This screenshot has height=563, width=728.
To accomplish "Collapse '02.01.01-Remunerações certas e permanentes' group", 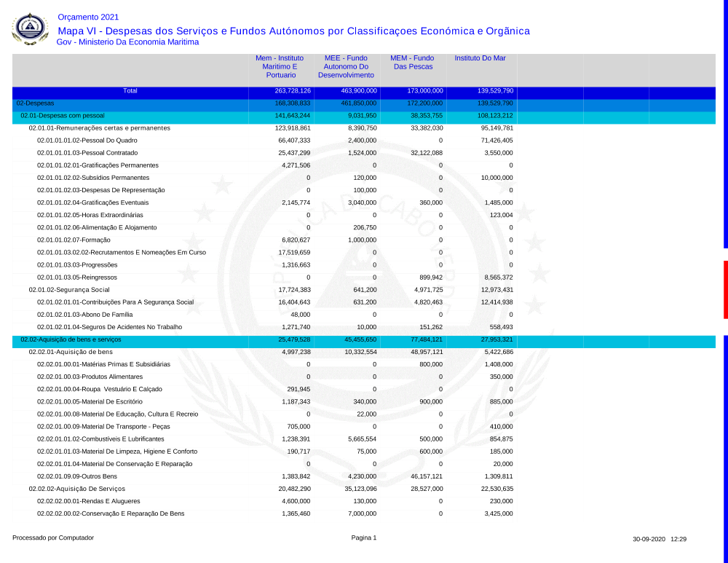I will tap(99, 128).
